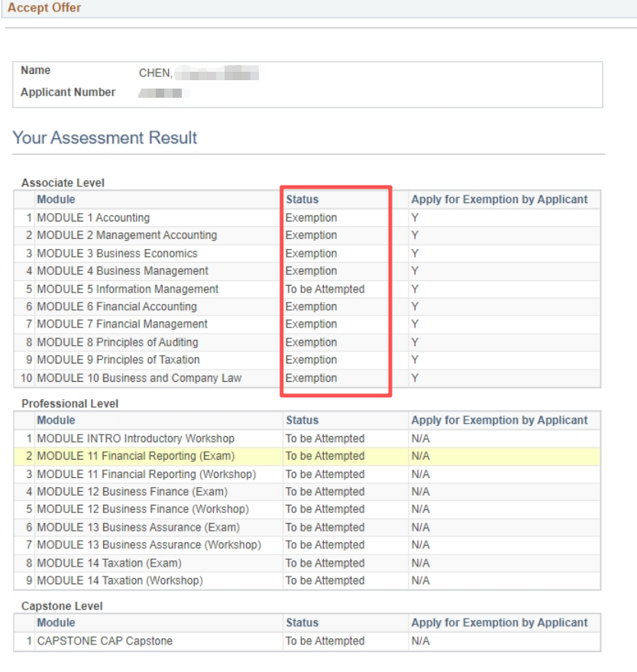Click Apply for Exemption by Applicant header in Capstone table

pyautogui.click(x=500, y=622)
